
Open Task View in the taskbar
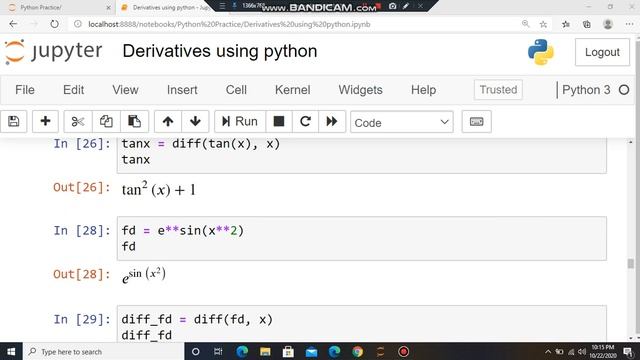[x=218, y=351]
